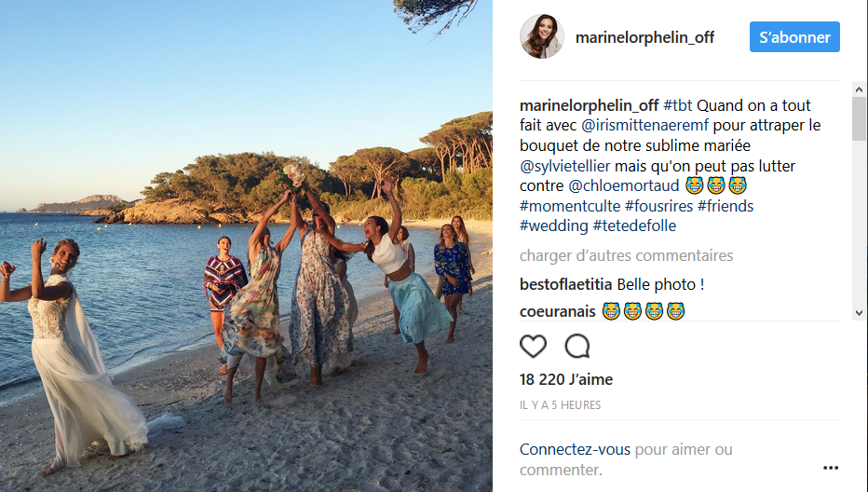Screen dimensions: 868x492
Task: Click the comment bubble icon
Action: [x=577, y=347]
